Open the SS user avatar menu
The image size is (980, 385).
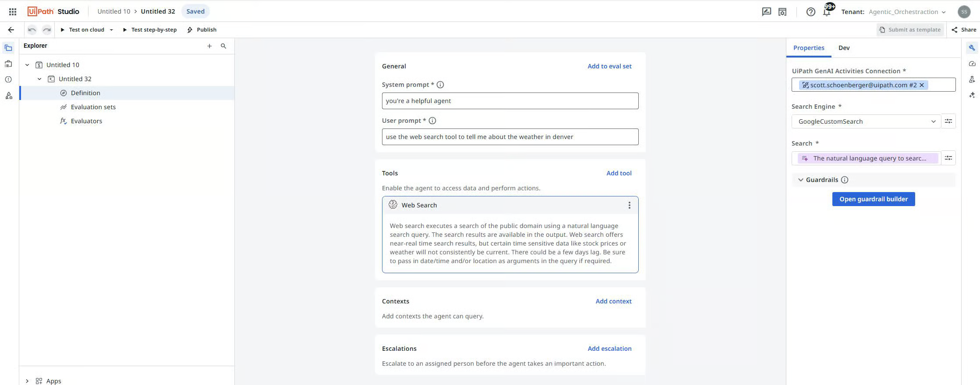(964, 12)
